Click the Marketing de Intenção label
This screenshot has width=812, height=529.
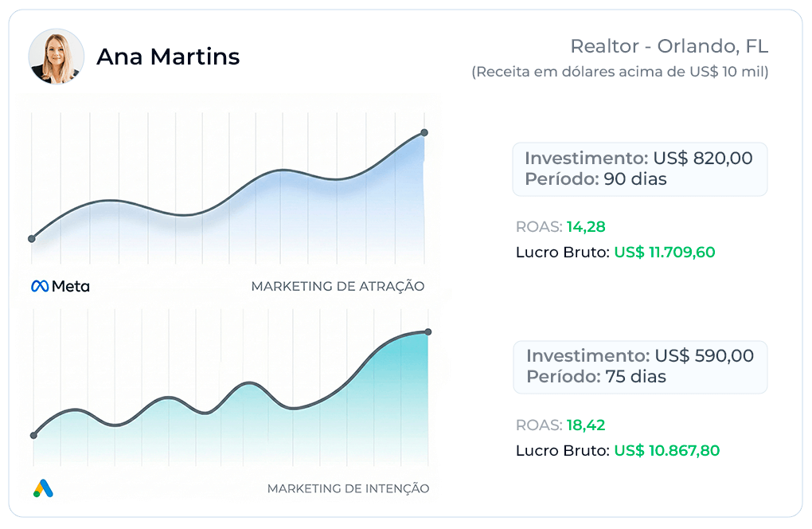click(x=348, y=488)
